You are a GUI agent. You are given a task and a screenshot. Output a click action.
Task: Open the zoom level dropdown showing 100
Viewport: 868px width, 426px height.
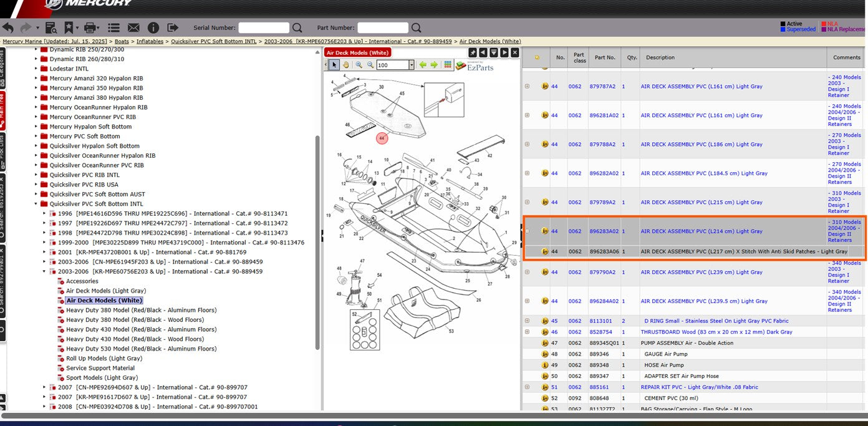pos(412,65)
